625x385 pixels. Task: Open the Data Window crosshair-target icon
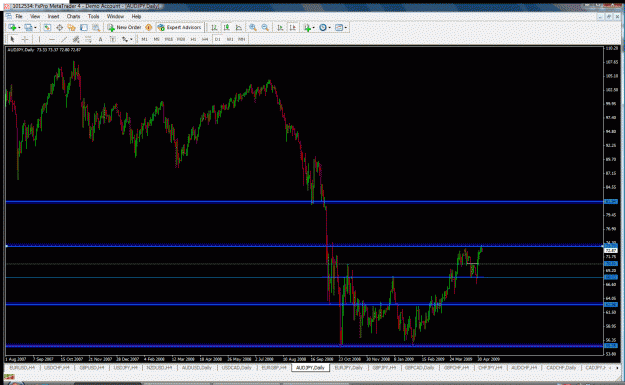(59, 28)
